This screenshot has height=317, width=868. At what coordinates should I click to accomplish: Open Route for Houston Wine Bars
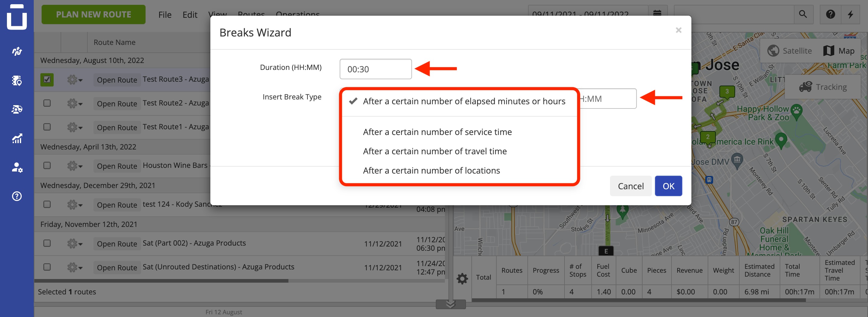pos(117,166)
